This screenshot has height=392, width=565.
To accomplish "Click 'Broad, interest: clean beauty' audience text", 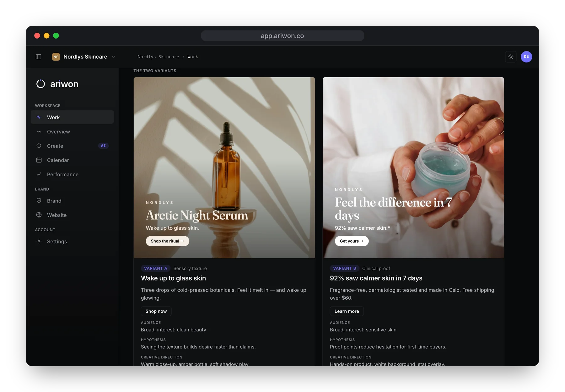I will point(174,330).
